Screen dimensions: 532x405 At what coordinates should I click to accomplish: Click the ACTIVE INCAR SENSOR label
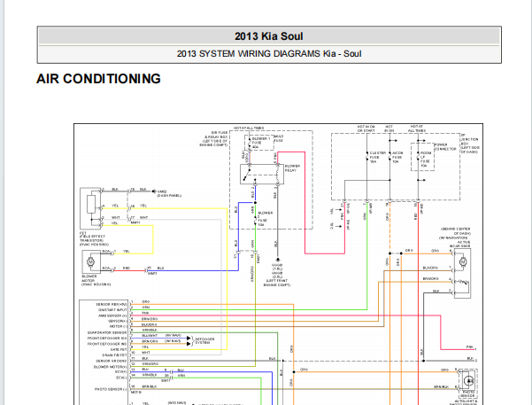pos(460,244)
